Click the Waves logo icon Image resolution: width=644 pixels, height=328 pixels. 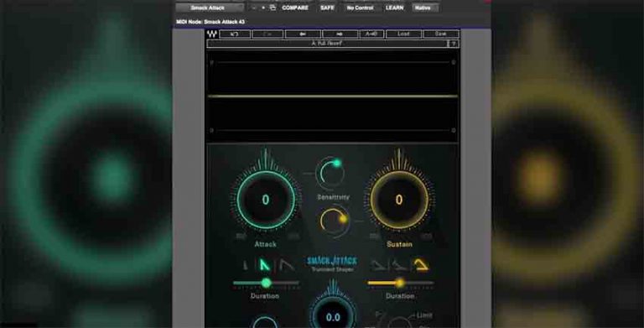click(x=212, y=34)
